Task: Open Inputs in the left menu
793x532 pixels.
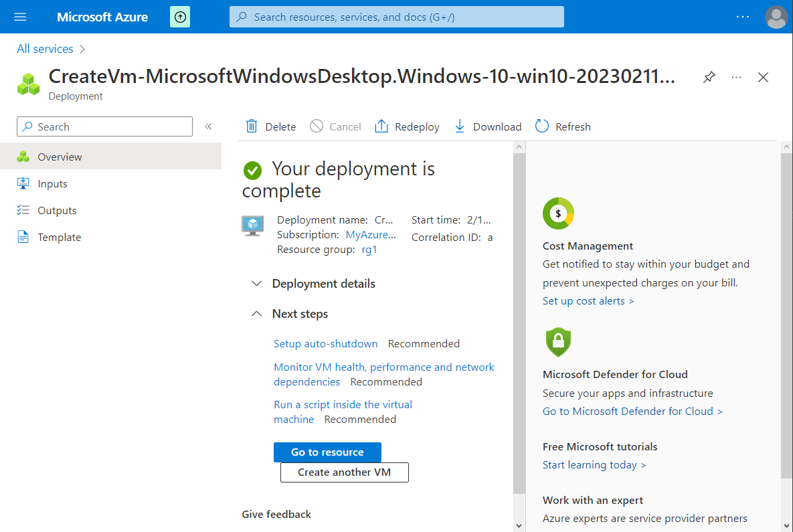Action: click(x=111, y=183)
